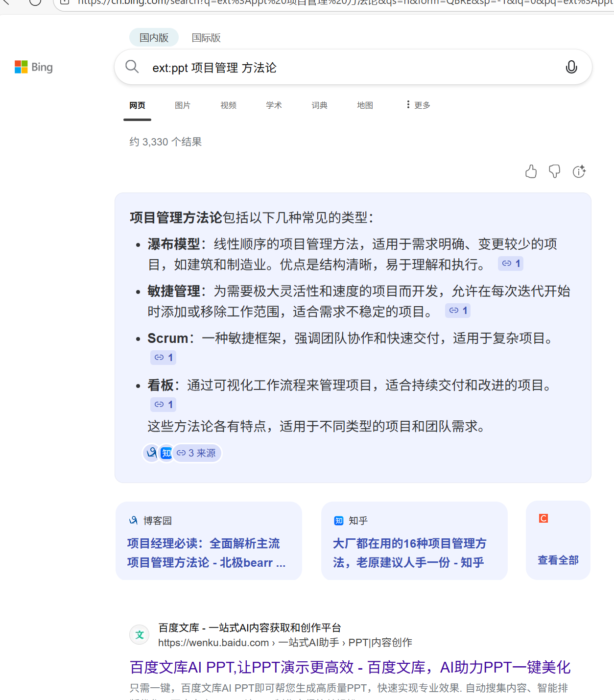The height and width of the screenshot is (700, 614).
Task: Click 知乎 favicon on source card
Action: coord(339,521)
